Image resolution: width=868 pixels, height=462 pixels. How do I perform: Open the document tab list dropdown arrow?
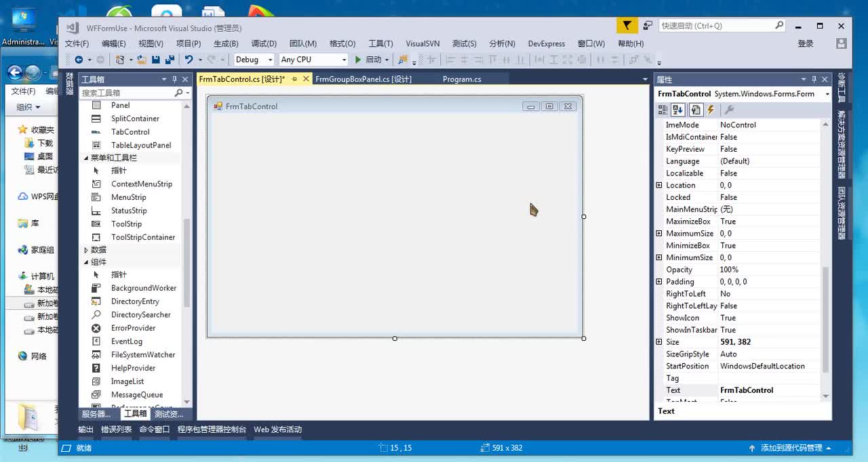(x=645, y=79)
